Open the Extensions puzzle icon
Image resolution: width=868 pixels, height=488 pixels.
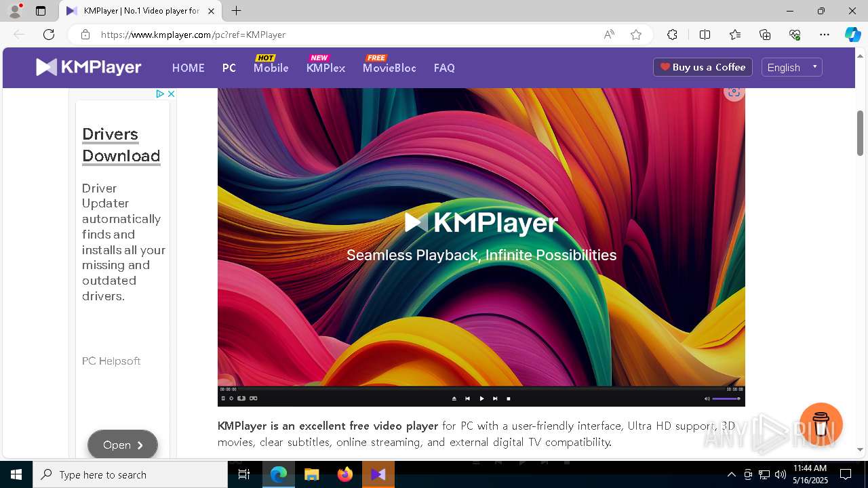pos(672,35)
